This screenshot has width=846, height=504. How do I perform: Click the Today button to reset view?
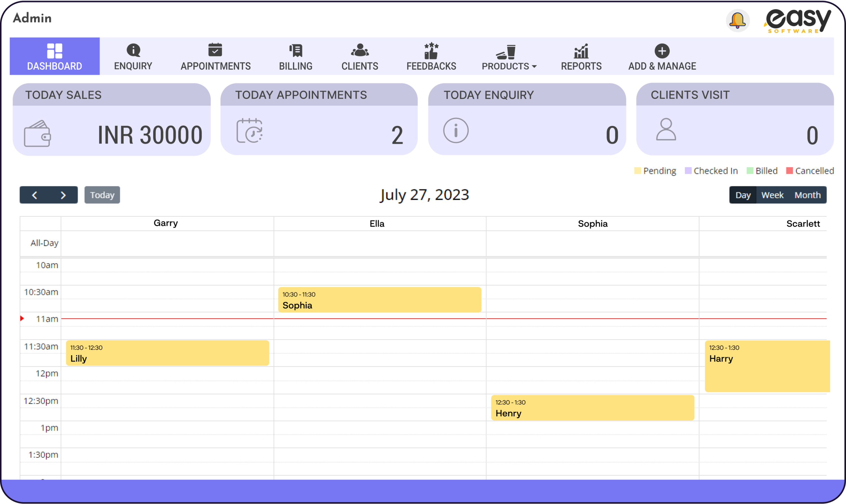(102, 195)
